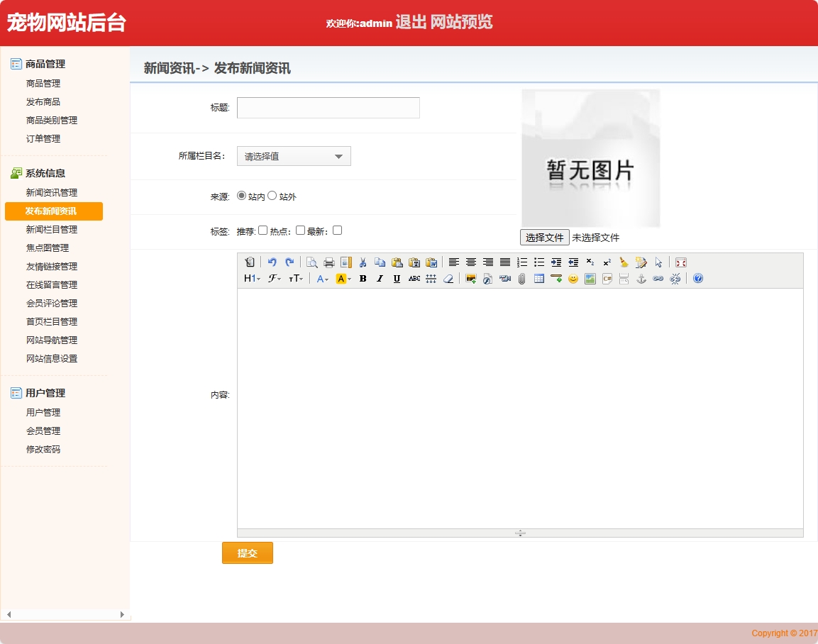Select 订单管理 under 商品管理
The image size is (818, 644).
pos(43,138)
